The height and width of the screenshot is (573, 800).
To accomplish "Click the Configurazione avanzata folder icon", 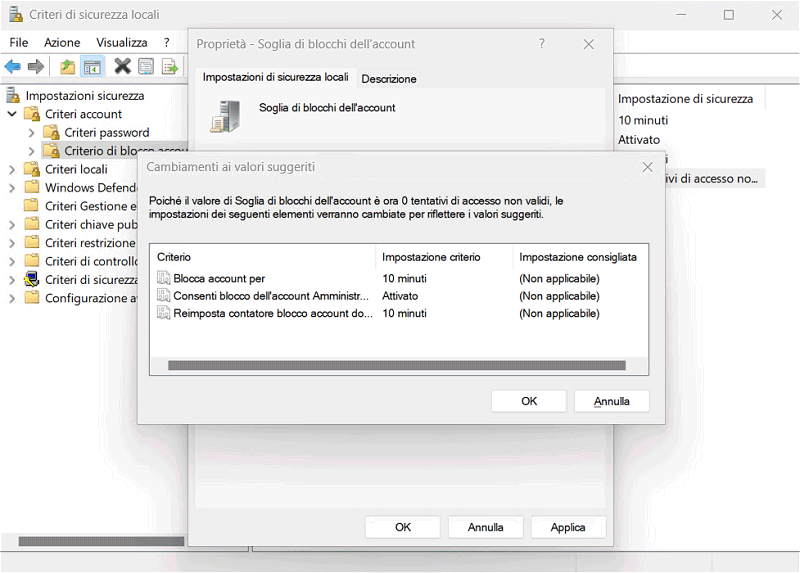I will 32,297.
